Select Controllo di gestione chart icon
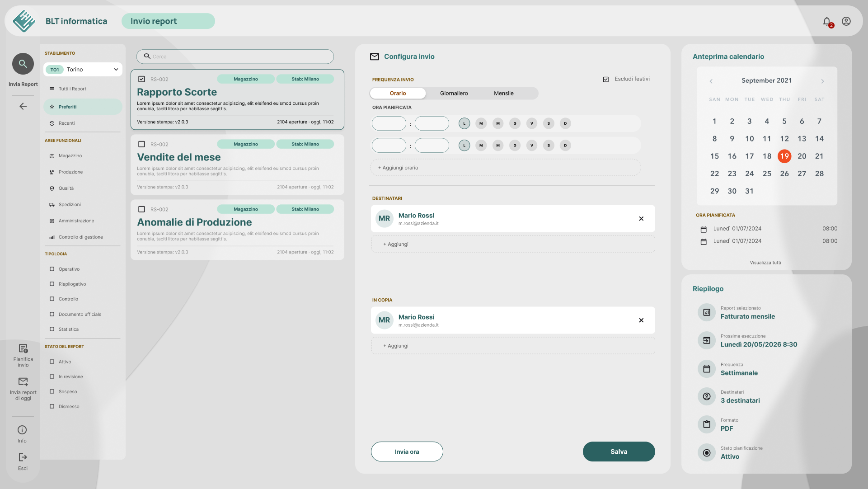The image size is (868, 489). [52, 237]
